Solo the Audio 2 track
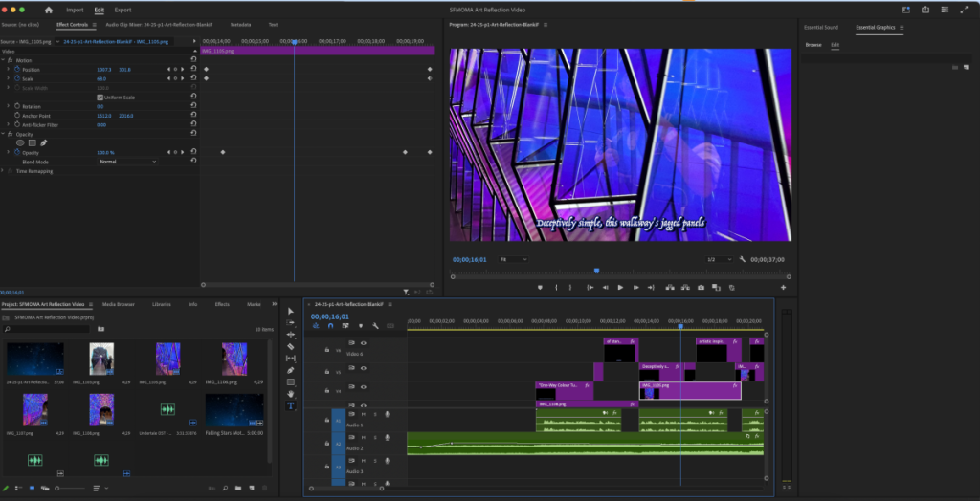The image size is (980, 501). 375,437
